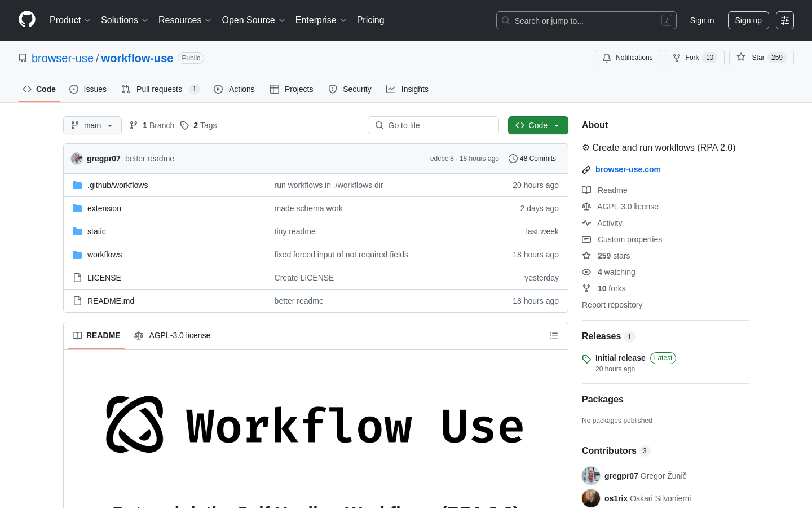Click the os1rix contributor avatar

tap(591, 498)
